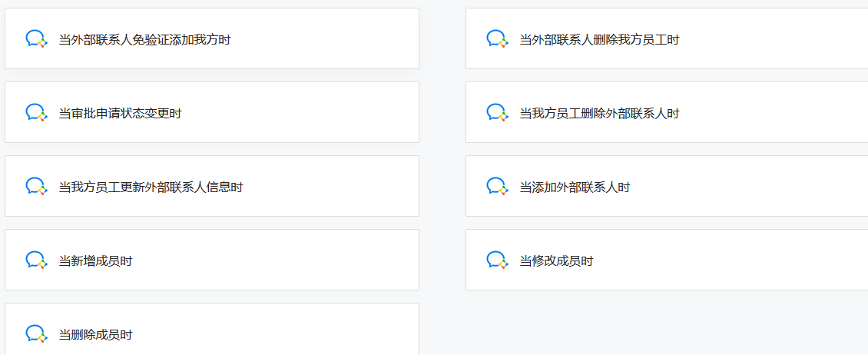Click WeCom icon beside 当修改成员时
This screenshot has width=868, height=355.
(x=497, y=260)
